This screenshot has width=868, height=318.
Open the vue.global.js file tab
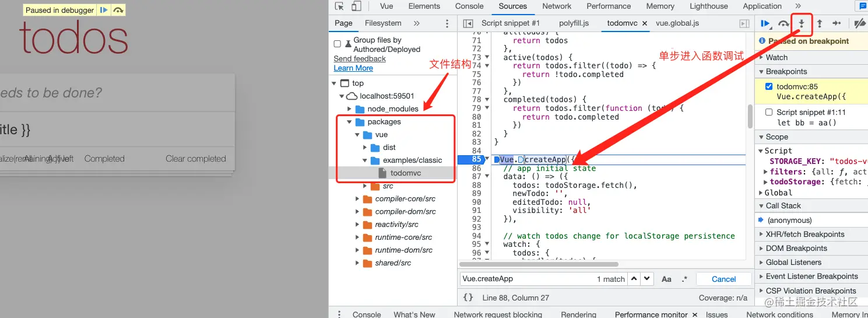(677, 23)
